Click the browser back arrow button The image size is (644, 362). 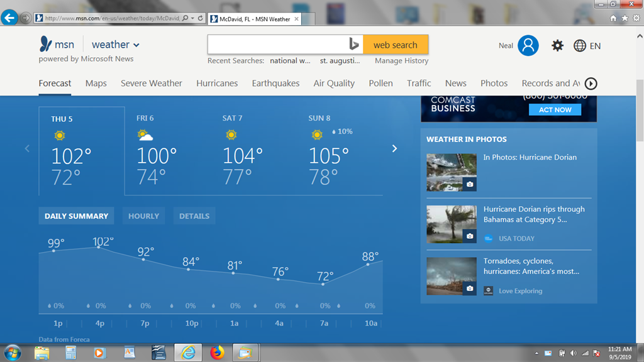click(9, 18)
